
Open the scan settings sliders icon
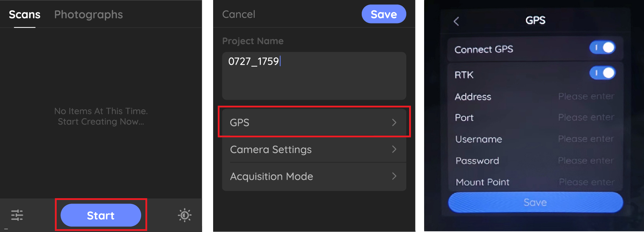point(17,215)
